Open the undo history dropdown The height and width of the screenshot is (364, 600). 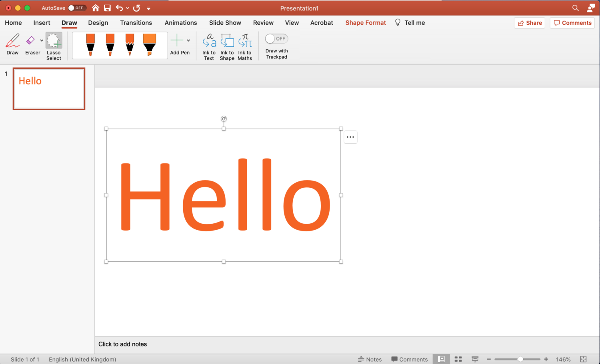(127, 8)
